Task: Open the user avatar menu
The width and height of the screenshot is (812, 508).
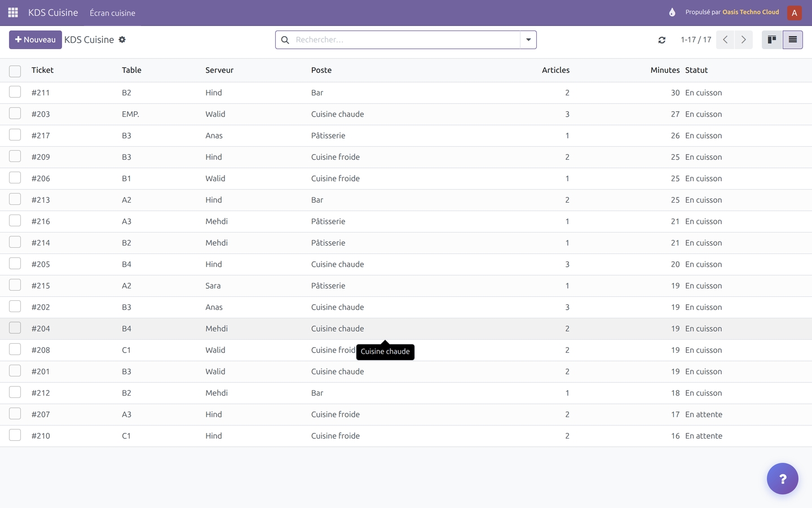Action: pyautogui.click(x=794, y=12)
